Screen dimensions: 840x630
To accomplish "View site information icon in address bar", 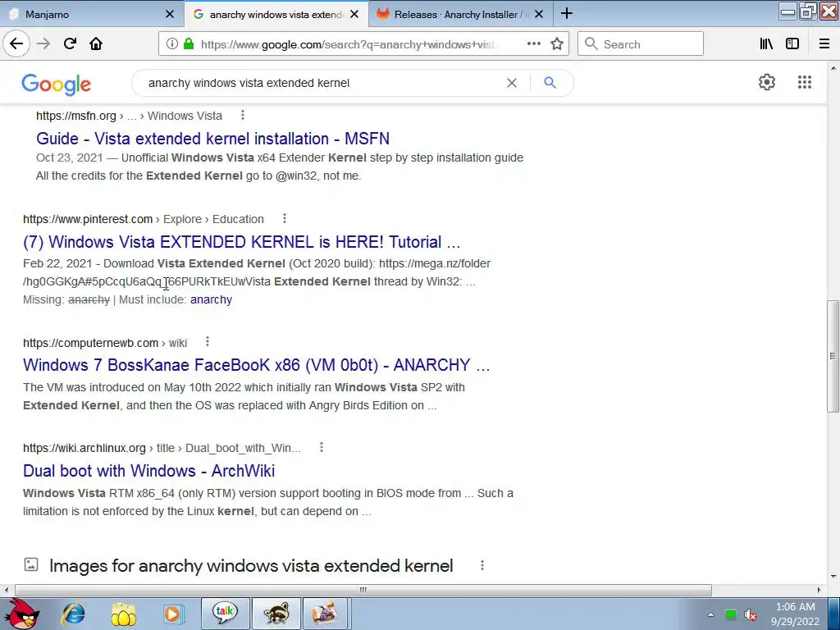I will tap(171, 44).
